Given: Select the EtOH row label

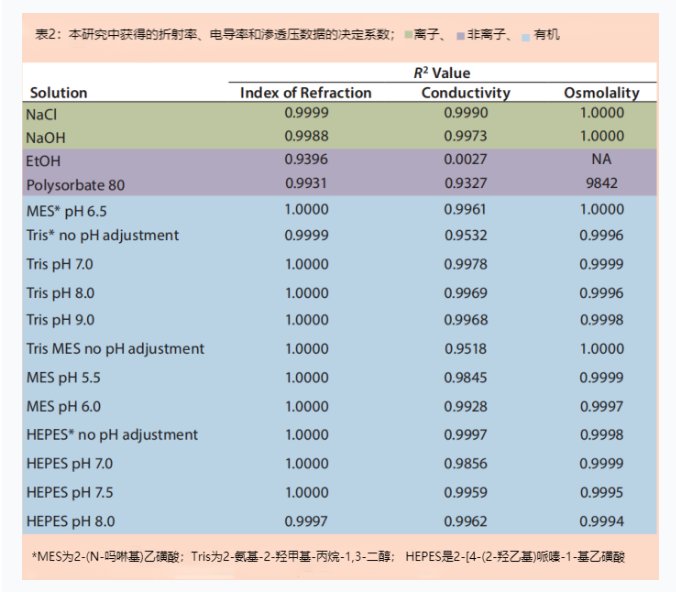Looking at the screenshot, I should click(x=44, y=160).
